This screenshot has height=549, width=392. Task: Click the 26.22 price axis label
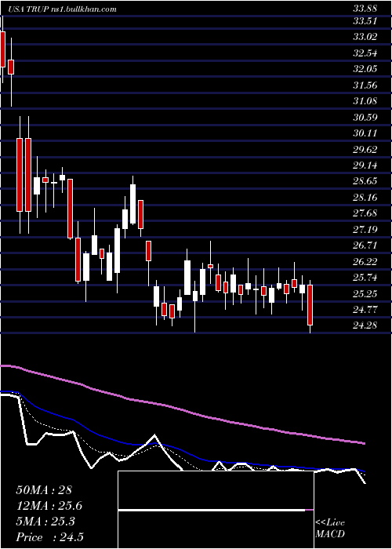coord(365,262)
